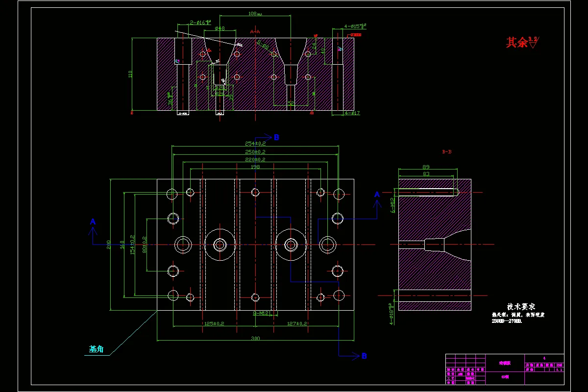Click the 24 depth dimension
Viewport: 588px width, 392px height.
(x=314, y=45)
